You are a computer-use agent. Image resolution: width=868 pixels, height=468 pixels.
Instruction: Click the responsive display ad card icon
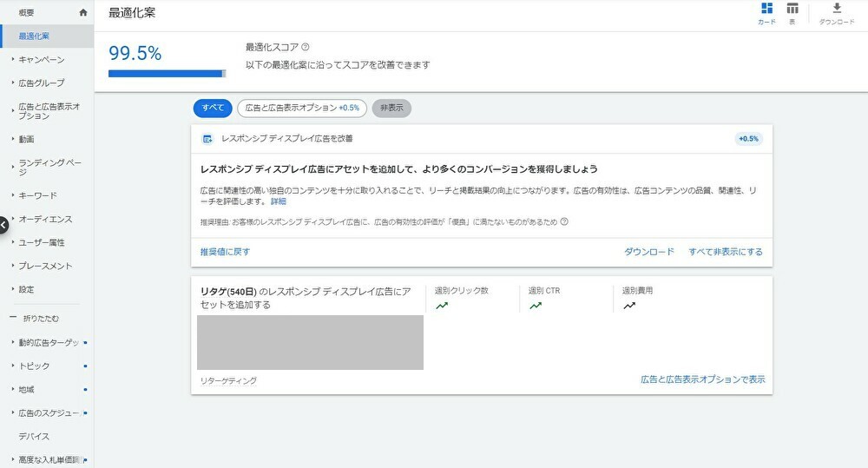pyautogui.click(x=207, y=139)
